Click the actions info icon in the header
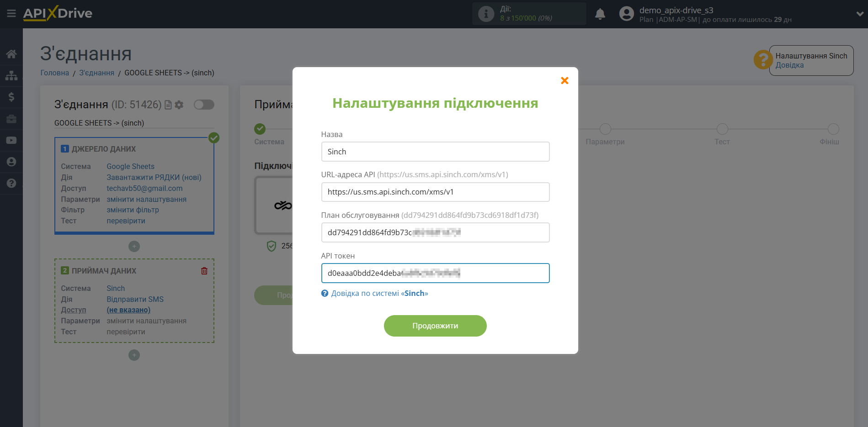 486,14
